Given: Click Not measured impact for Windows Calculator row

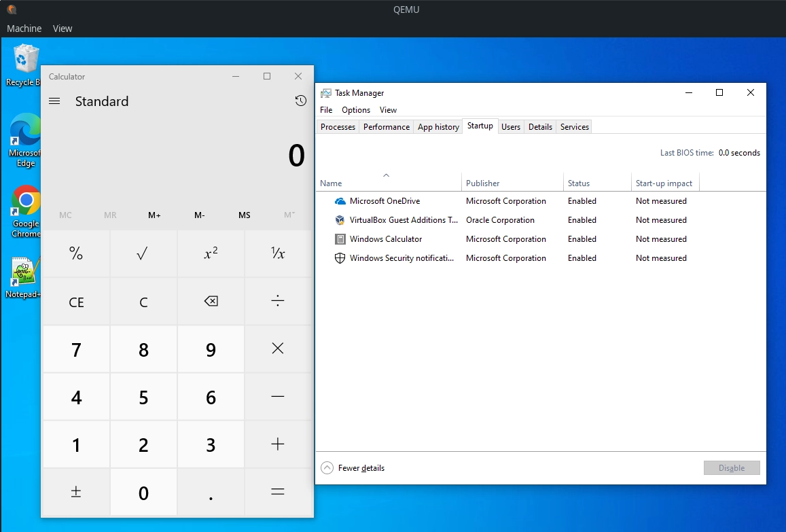Looking at the screenshot, I should (x=661, y=239).
